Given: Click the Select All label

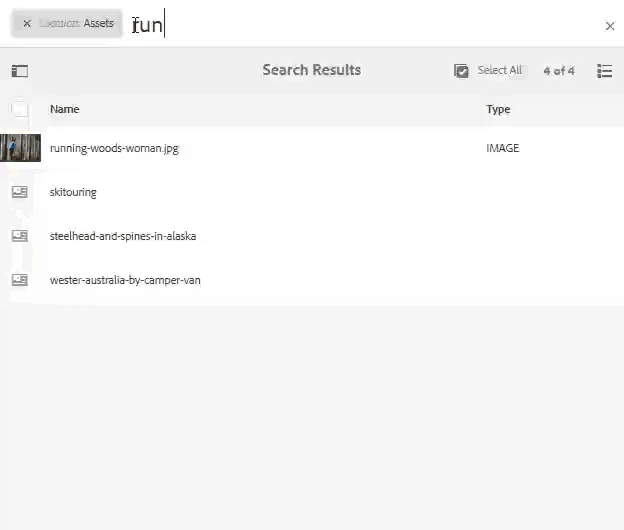Looking at the screenshot, I should 499,70.
